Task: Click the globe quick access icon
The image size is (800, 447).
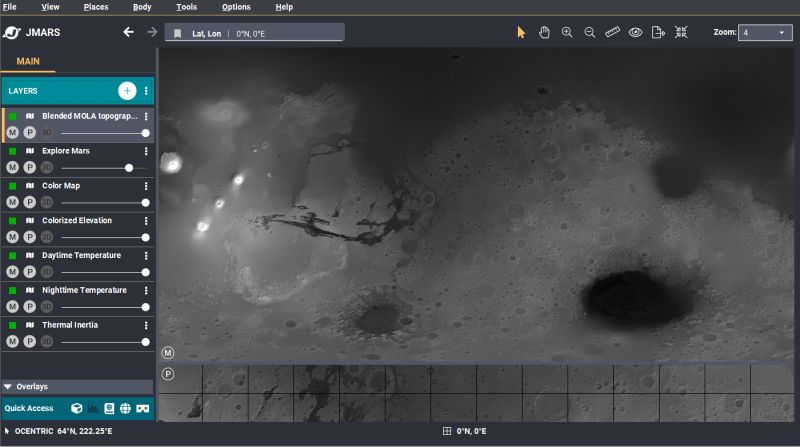Action: pos(125,408)
